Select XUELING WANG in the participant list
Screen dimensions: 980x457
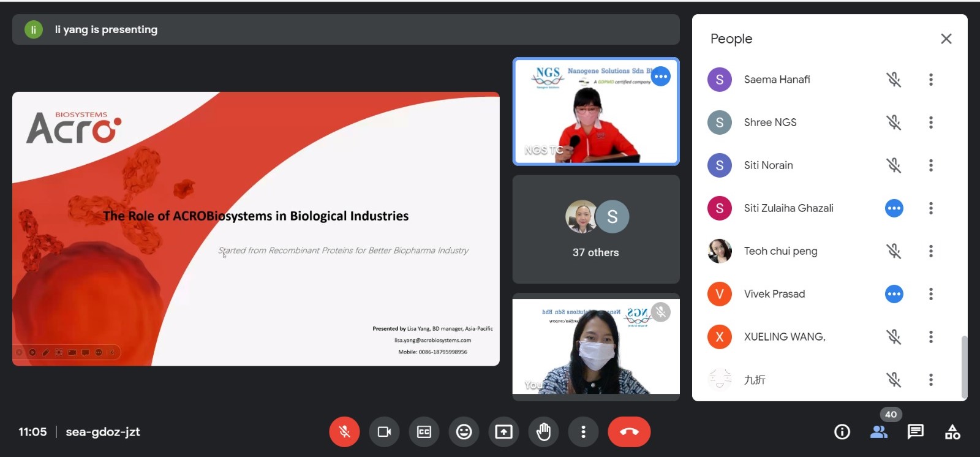pyautogui.click(x=784, y=337)
